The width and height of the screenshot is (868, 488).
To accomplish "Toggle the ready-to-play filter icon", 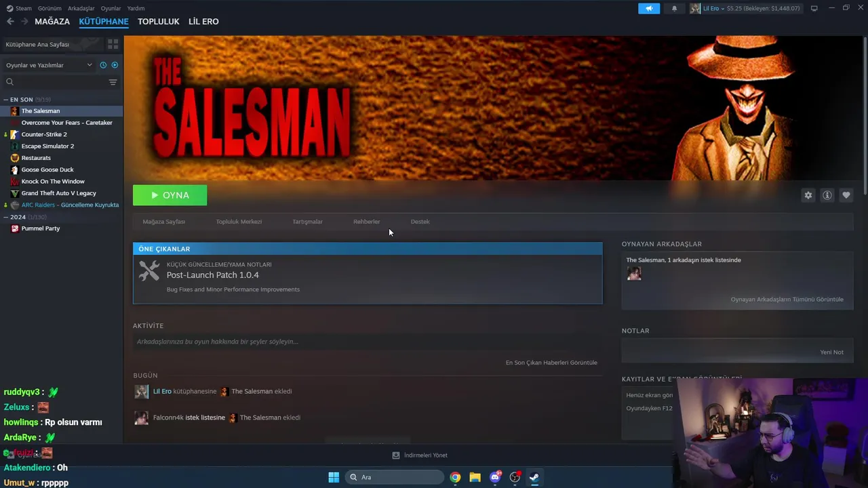I will click(x=115, y=65).
